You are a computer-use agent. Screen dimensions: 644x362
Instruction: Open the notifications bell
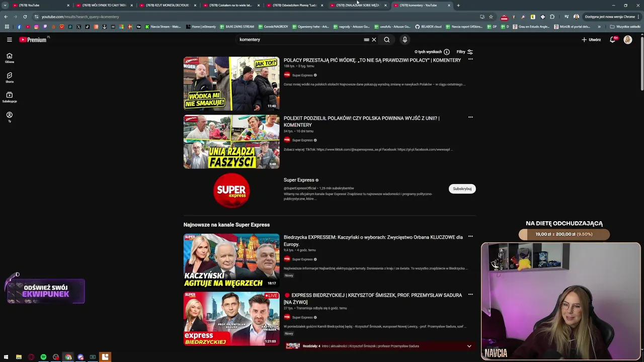612,40
